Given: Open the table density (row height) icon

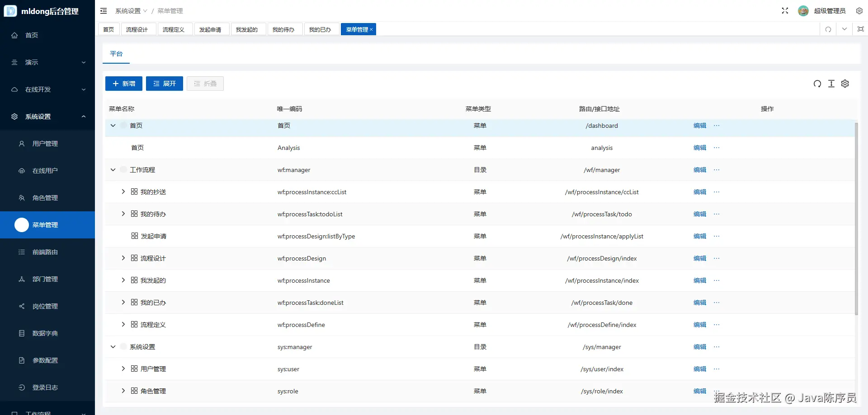Looking at the screenshot, I should coord(831,84).
